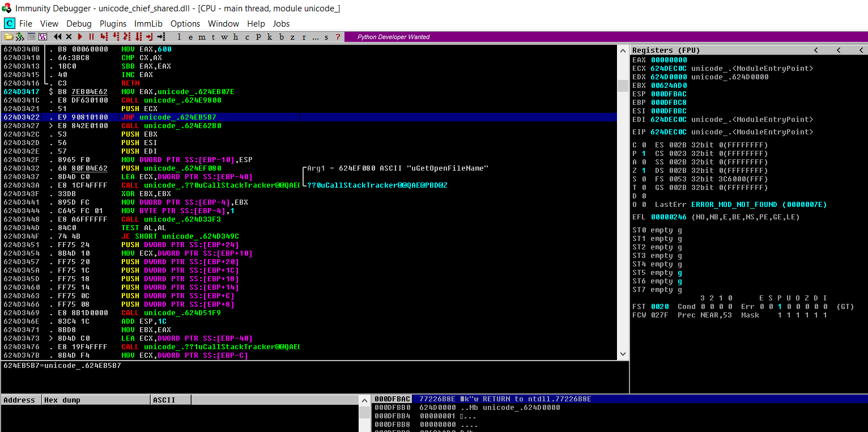Select the MOV EAX,600 instruction line
Viewport: 868px width, 432px height.
309,49
